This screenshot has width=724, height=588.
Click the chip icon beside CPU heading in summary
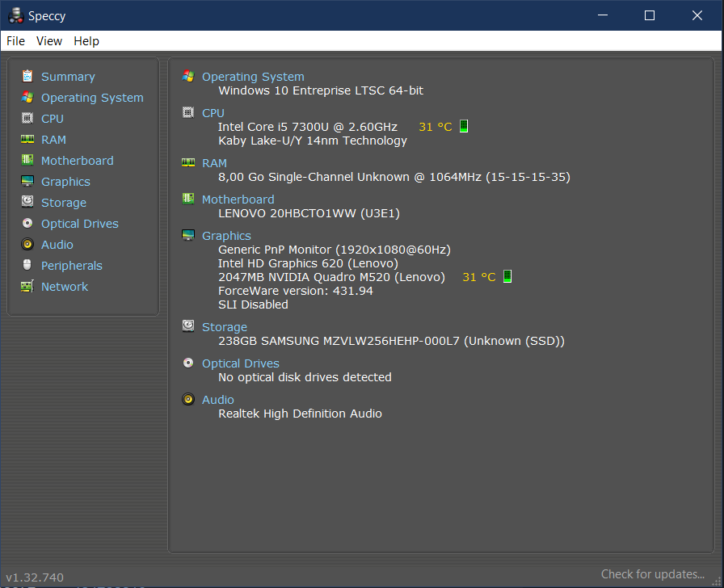pyautogui.click(x=188, y=112)
